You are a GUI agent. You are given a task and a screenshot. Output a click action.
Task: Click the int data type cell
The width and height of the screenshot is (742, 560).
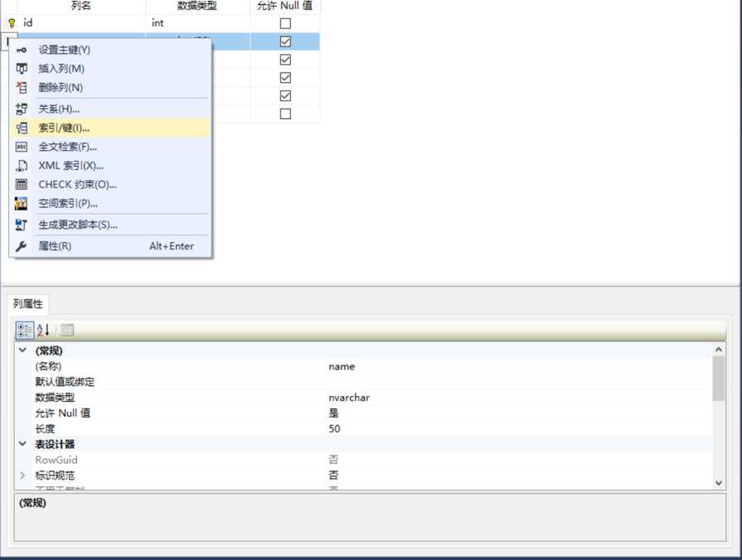click(198, 22)
